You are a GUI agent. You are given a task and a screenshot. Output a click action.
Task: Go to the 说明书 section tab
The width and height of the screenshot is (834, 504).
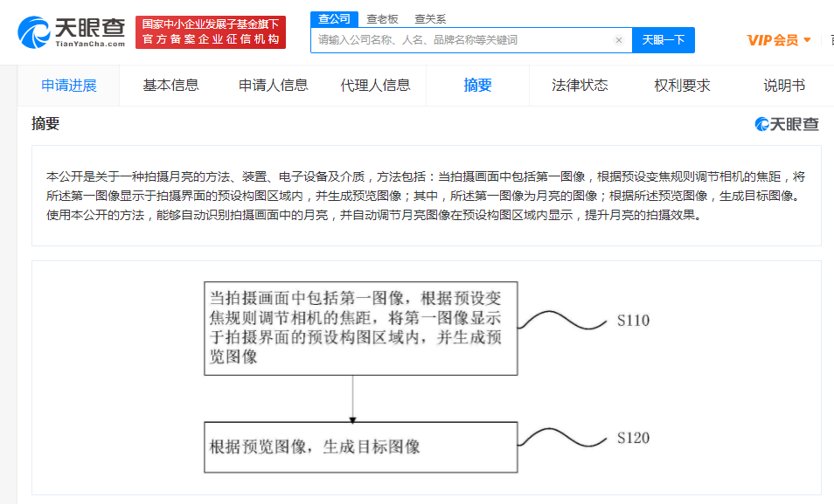coord(784,86)
